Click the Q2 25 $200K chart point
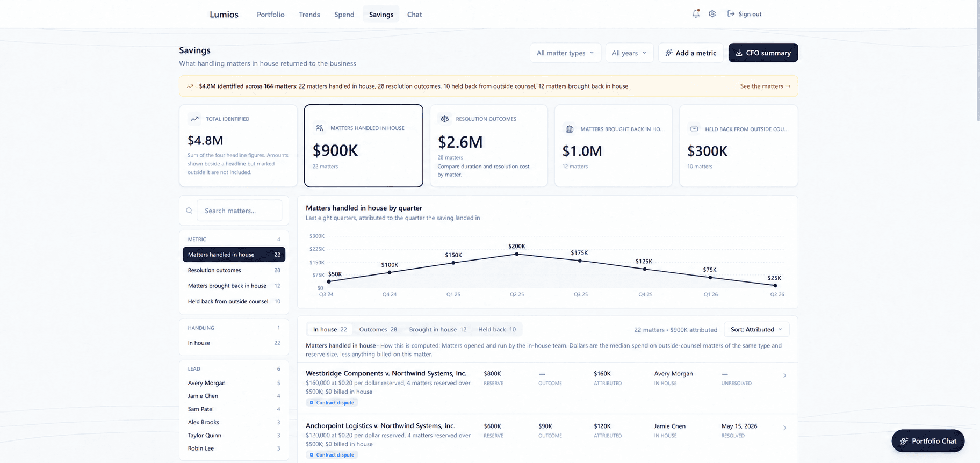 coord(517,254)
